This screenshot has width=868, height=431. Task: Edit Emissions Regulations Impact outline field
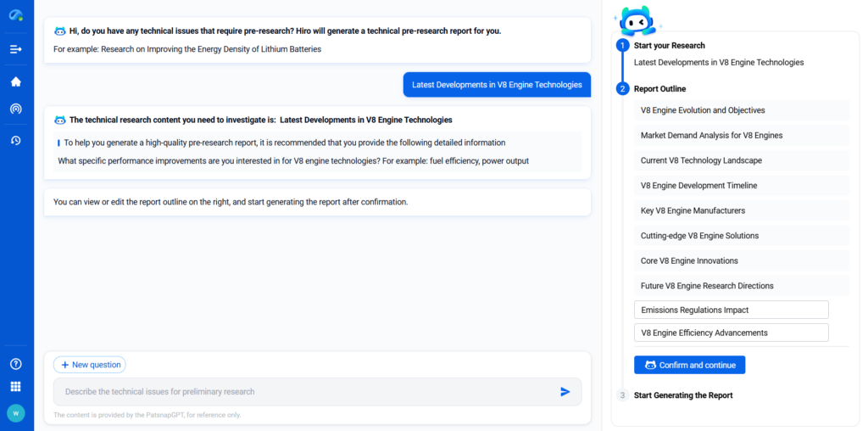[x=731, y=310]
